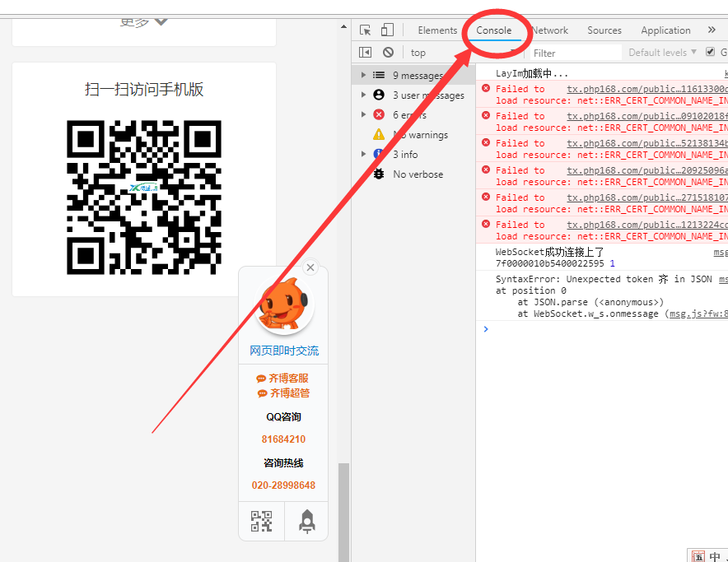The image size is (728, 562).
Task: Switch to the Elements tab
Action: (x=437, y=30)
